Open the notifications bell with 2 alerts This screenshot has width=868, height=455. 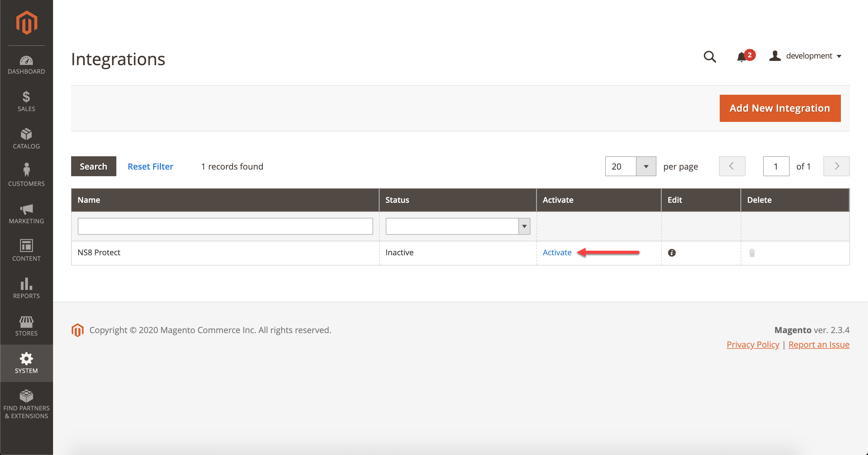[742, 57]
